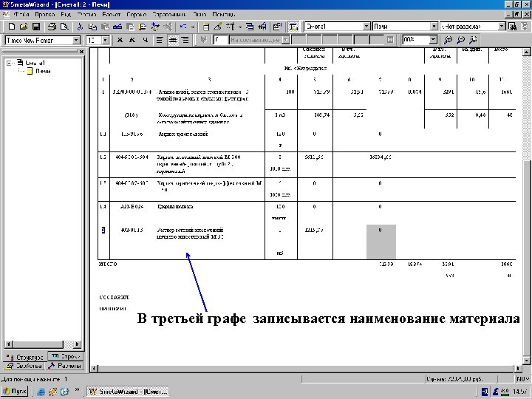Click SmetaWizard taskbar button
Image resolution: width=532 pixels, height=399 pixels.
click(128, 391)
